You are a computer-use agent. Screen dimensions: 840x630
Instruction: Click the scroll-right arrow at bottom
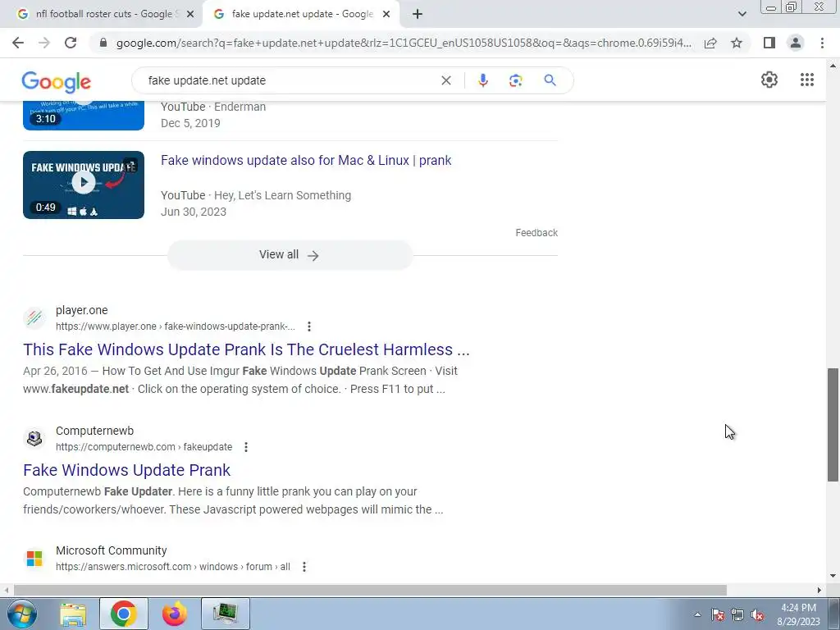(819, 591)
